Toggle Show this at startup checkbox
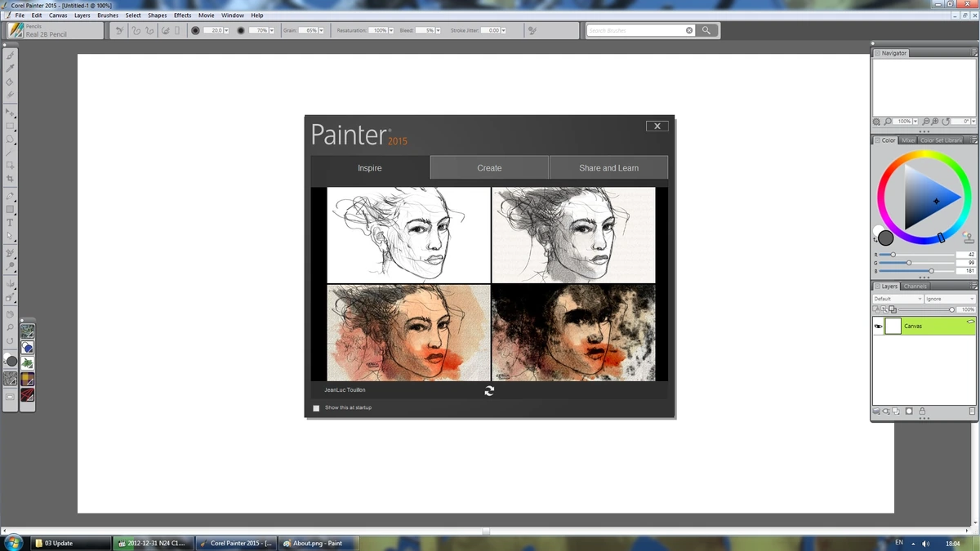This screenshot has width=980, height=551. 316,408
